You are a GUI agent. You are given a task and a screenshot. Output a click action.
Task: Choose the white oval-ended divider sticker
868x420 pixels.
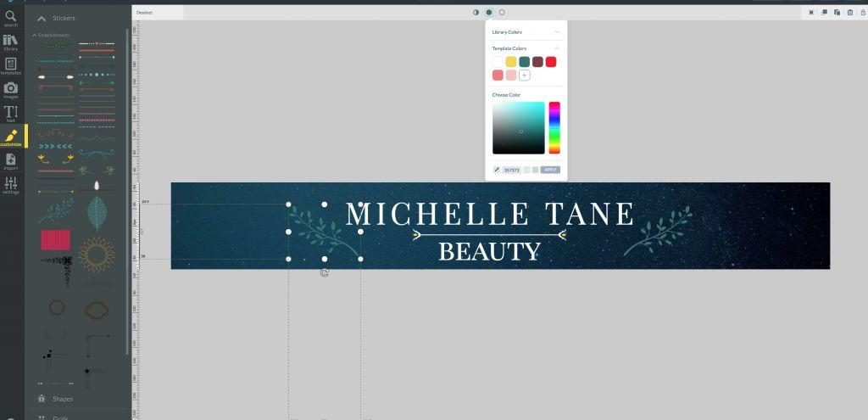(56, 77)
